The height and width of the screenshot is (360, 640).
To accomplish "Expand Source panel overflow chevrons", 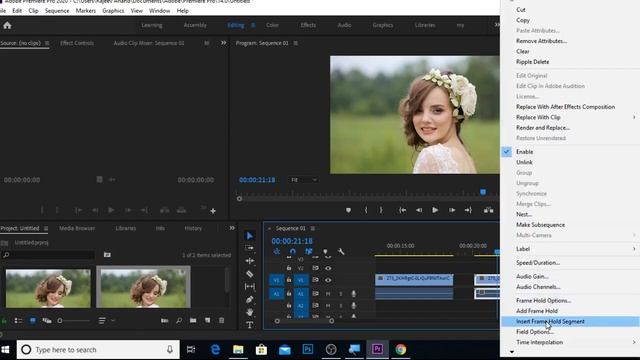I will click(223, 43).
